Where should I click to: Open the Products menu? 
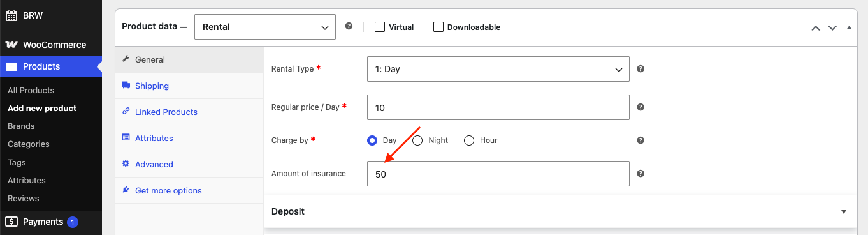(51, 66)
